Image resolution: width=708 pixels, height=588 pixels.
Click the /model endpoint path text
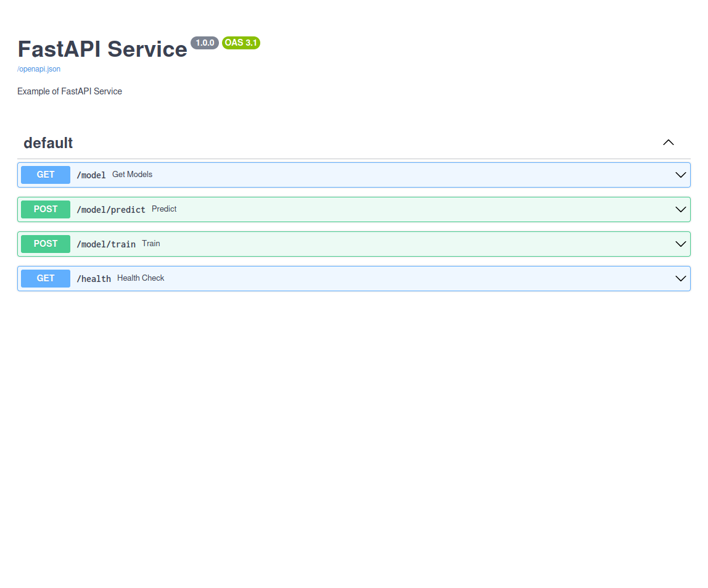(91, 175)
